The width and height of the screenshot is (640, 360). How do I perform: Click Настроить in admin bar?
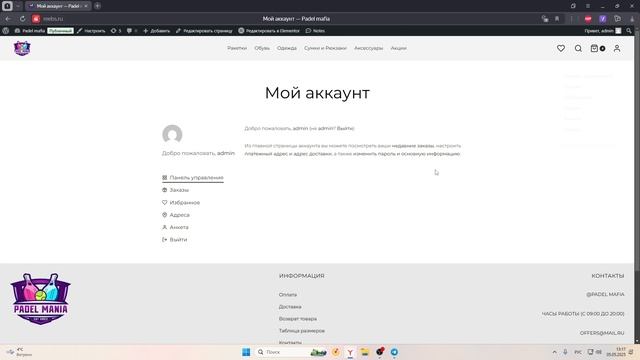91,31
